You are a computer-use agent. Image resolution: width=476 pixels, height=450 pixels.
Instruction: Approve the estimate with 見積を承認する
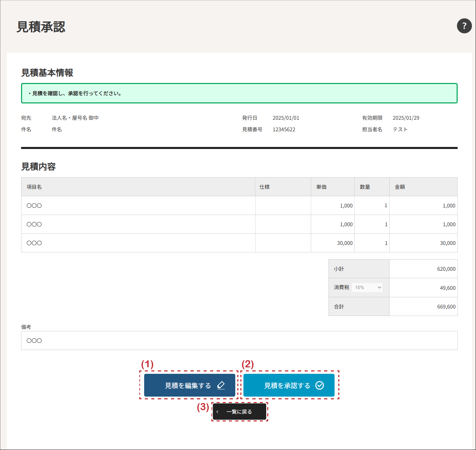pos(287,385)
